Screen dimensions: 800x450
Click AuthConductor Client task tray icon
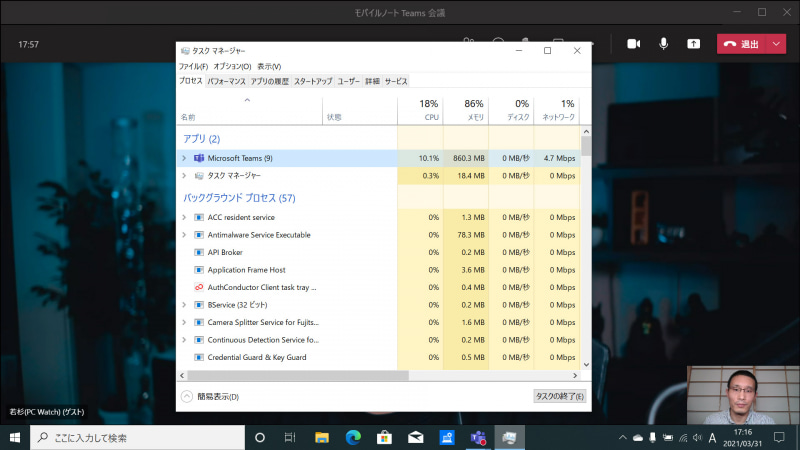(x=199, y=287)
